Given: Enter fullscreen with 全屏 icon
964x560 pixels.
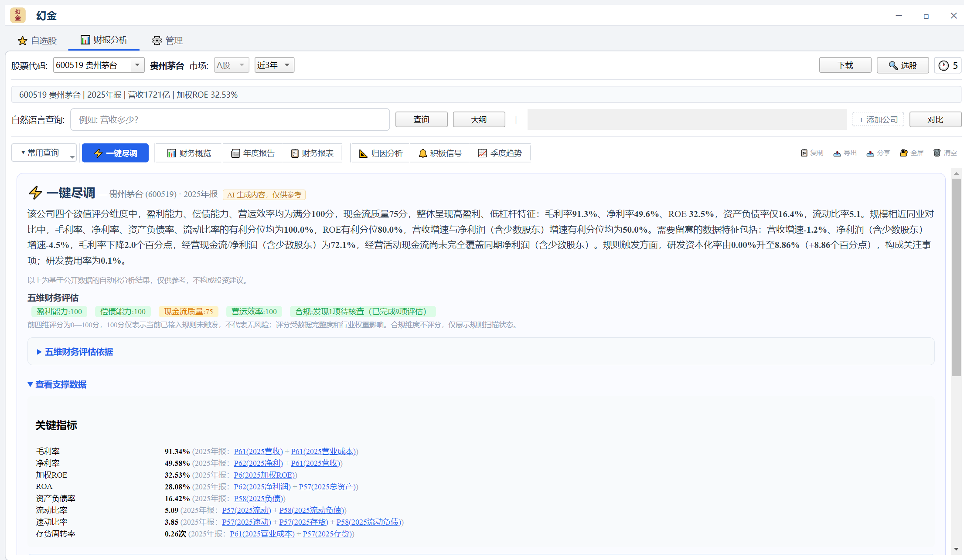Looking at the screenshot, I should coord(912,153).
